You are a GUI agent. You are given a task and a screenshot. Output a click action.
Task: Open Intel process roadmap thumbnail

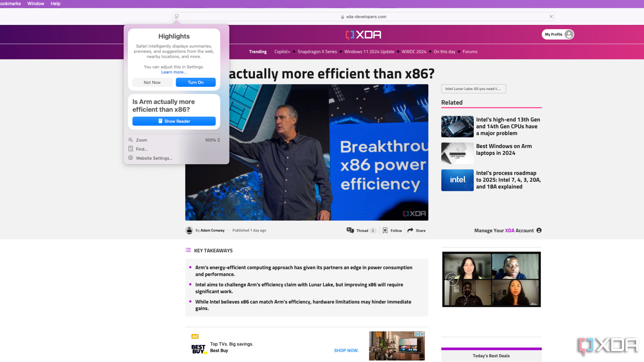[457, 180]
